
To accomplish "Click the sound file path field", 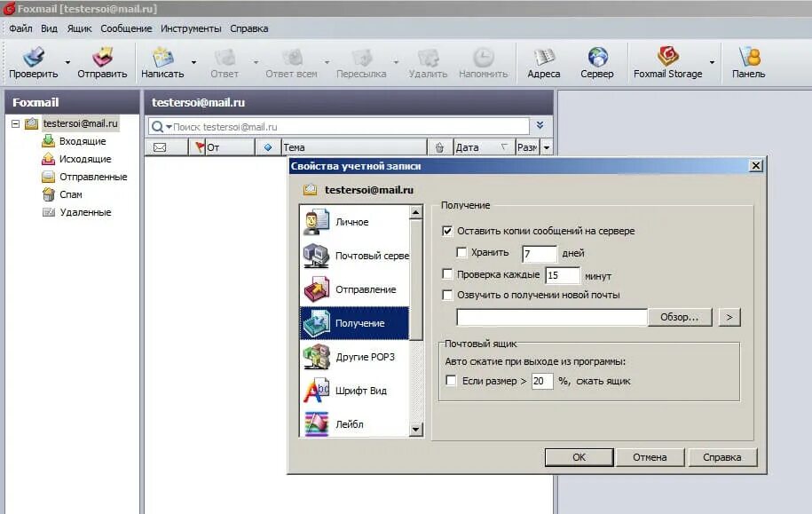I will pyautogui.click(x=552, y=317).
